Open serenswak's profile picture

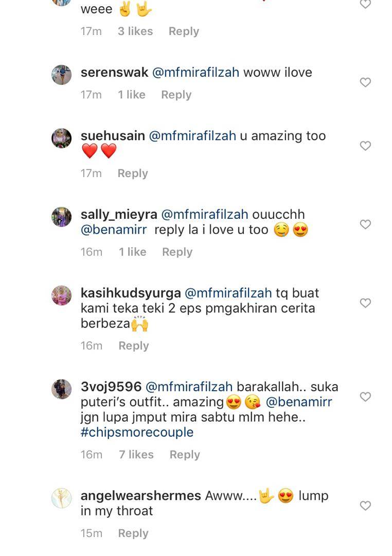pyautogui.click(x=62, y=75)
